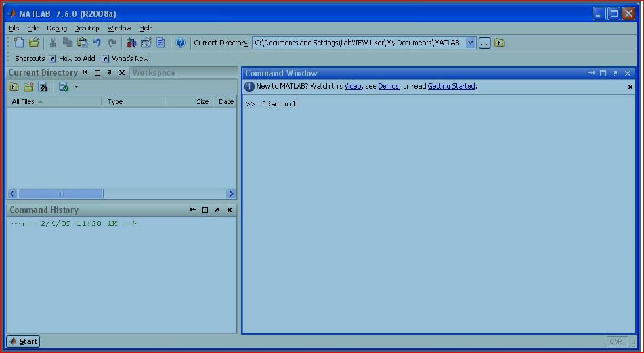
Task: Maximize the Command Window panel
Action: coord(603,73)
